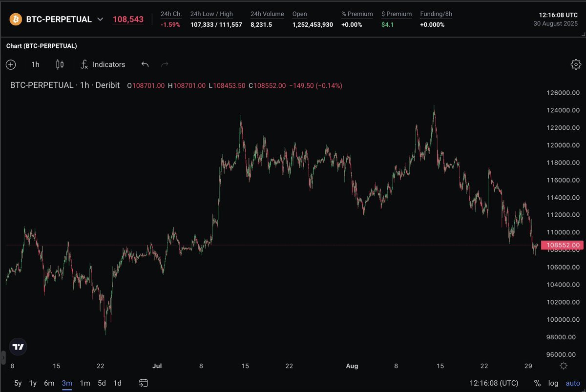Click the go to date calendar icon
Image resolution: width=586 pixels, height=392 pixels.
point(144,383)
